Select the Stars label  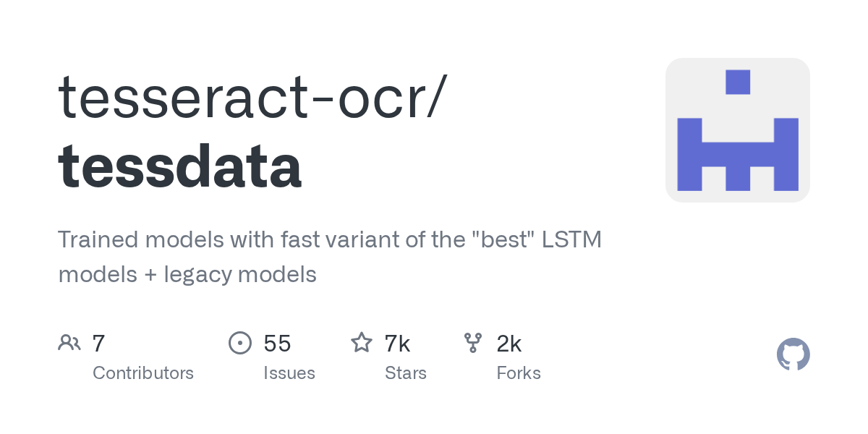[x=405, y=373]
